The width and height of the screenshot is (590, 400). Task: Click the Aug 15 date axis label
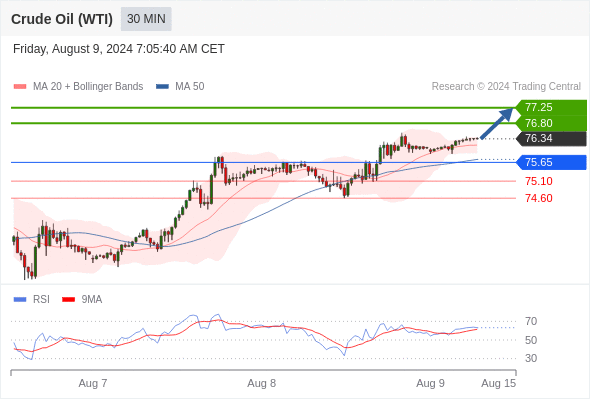499,383
